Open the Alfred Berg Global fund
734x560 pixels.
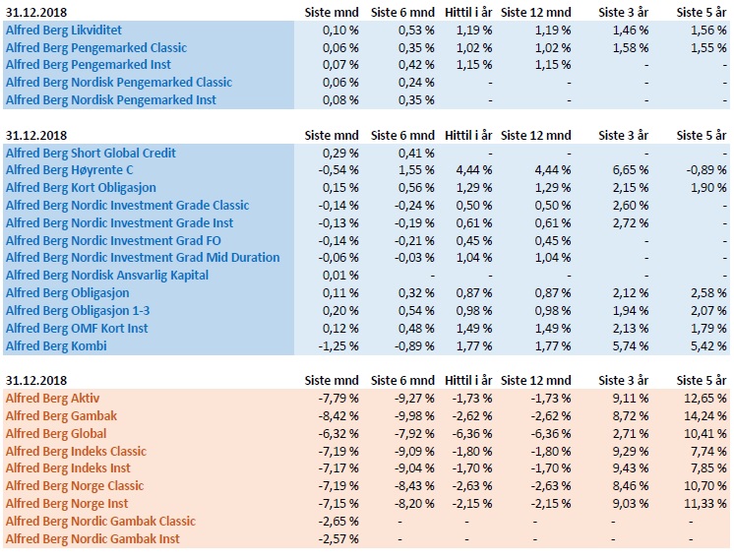point(56,434)
